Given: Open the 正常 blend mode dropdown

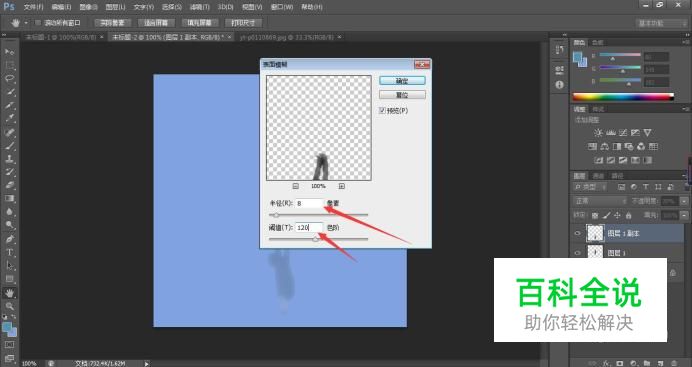Looking at the screenshot, I should pos(600,201).
